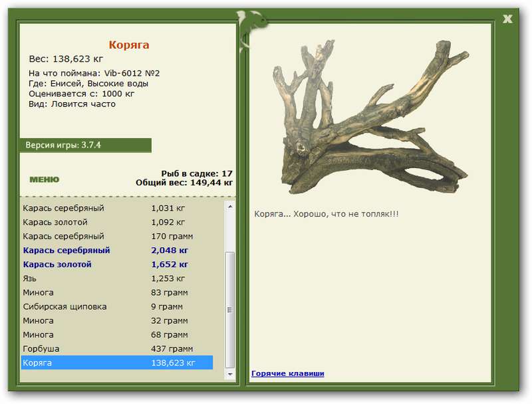Select Карась серебряный 1,031 кг row
Image resolution: width=532 pixels, height=404 pixels.
pyautogui.click(x=117, y=208)
